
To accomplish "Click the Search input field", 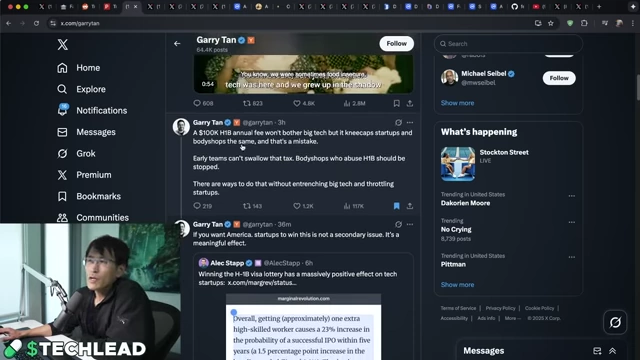I will pos(508,44).
